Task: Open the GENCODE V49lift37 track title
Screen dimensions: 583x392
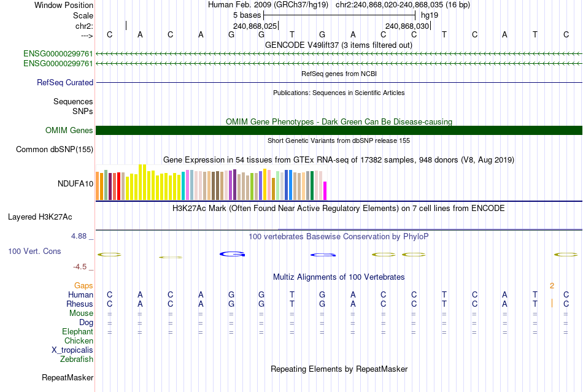Action: pyautogui.click(x=339, y=45)
